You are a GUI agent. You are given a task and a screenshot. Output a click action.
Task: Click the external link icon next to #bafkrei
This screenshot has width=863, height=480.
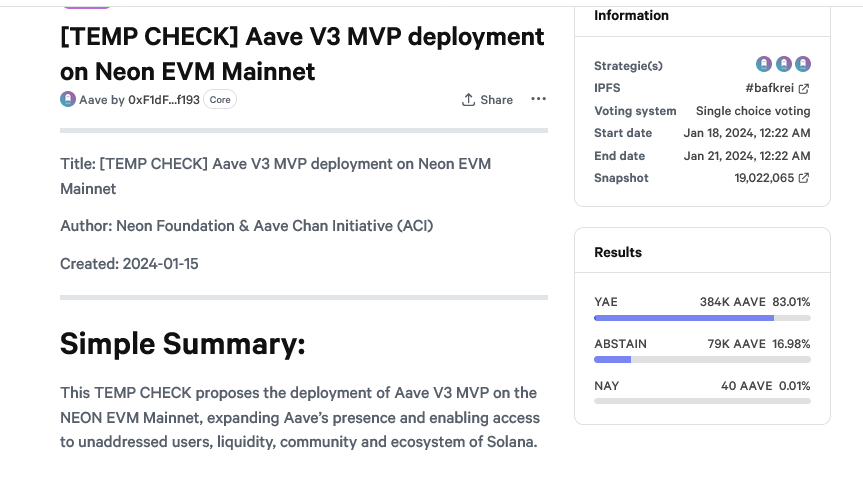click(x=804, y=88)
